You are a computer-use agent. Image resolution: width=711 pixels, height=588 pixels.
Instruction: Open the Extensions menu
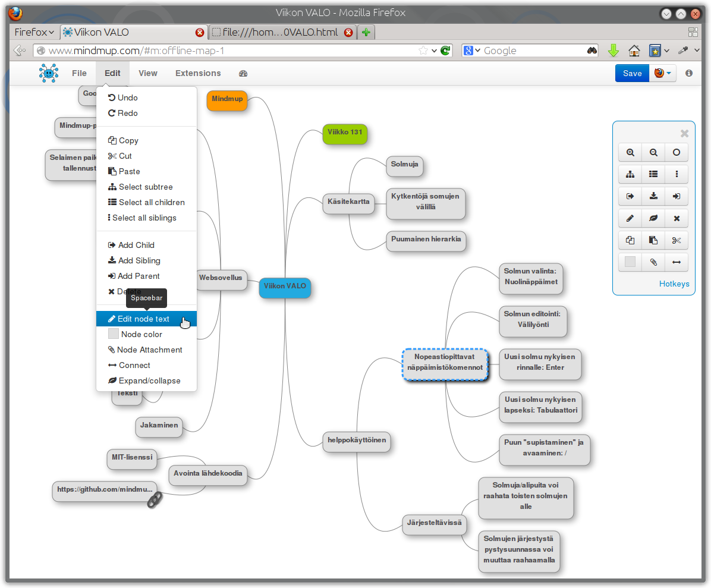click(x=198, y=74)
